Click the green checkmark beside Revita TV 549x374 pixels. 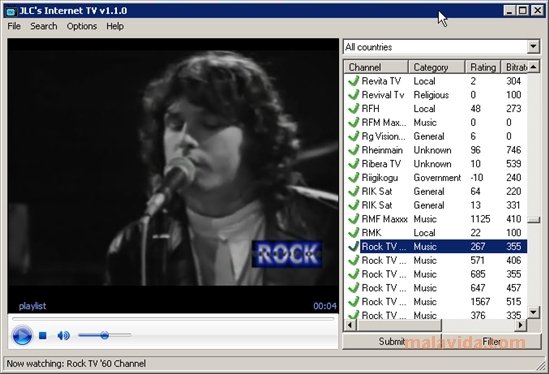click(353, 81)
